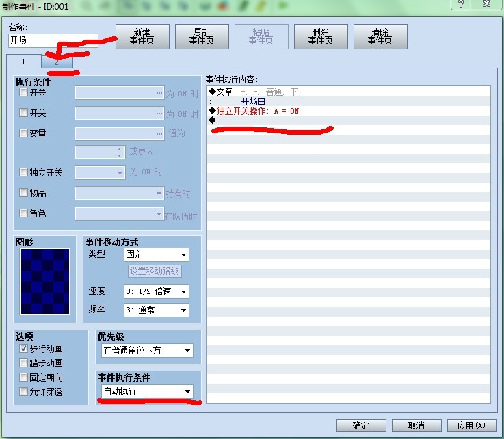Image resolution: width=504 pixels, height=439 pixels.
Task: Select the 开场白 text line
Action: click(349, 102)
